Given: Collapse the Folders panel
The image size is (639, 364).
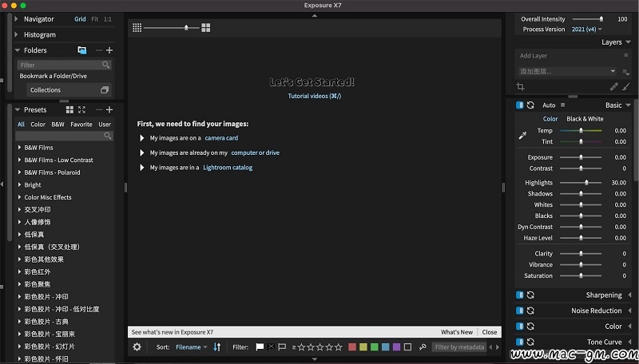Looking at the screenshot, I should tap(17, 50).
